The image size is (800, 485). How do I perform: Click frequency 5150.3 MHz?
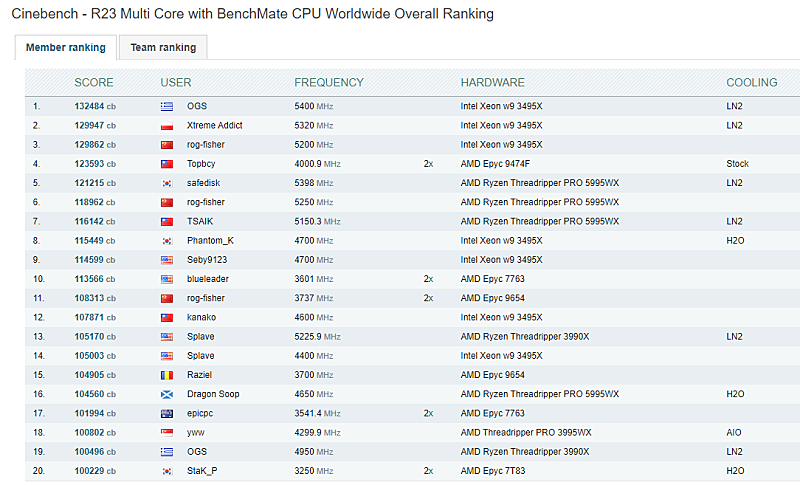point(317,221)
